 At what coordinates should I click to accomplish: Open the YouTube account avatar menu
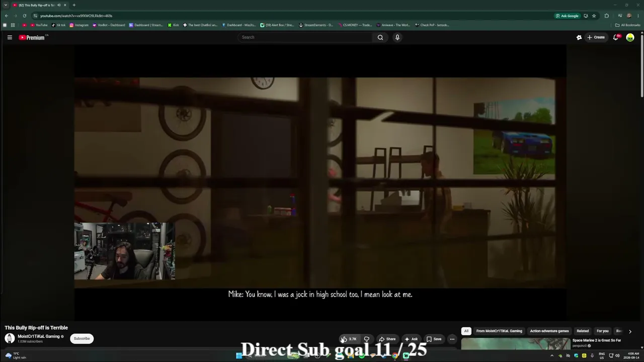click(630, 37)
